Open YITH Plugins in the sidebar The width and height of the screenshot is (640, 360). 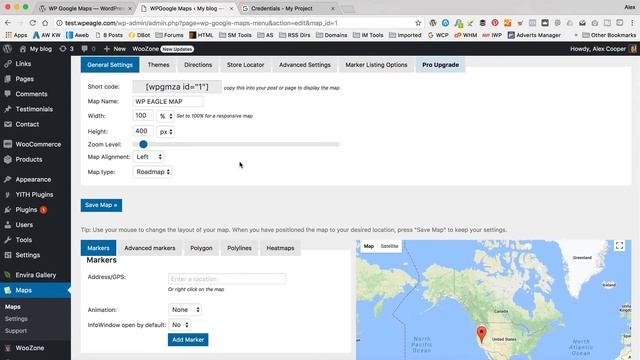[35, 195]
